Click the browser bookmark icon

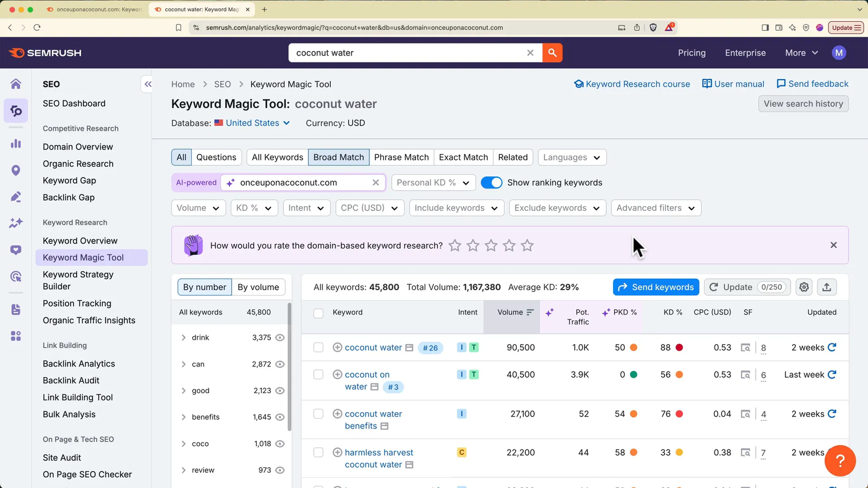click(x=178, y=28)
